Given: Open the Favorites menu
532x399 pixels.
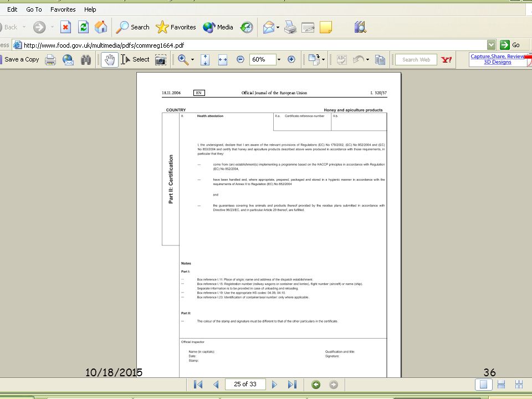Looking at the screenshot, I should (x=63, y=9).
